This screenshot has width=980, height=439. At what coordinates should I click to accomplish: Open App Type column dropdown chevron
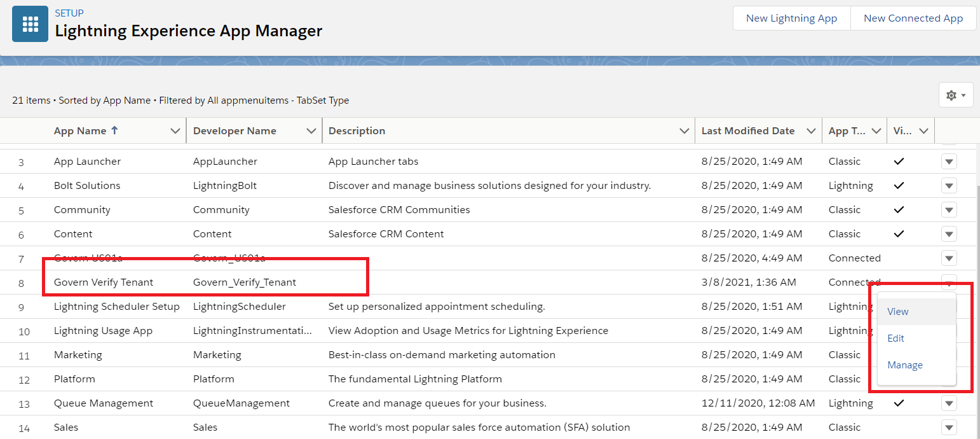tap(876, 131)
